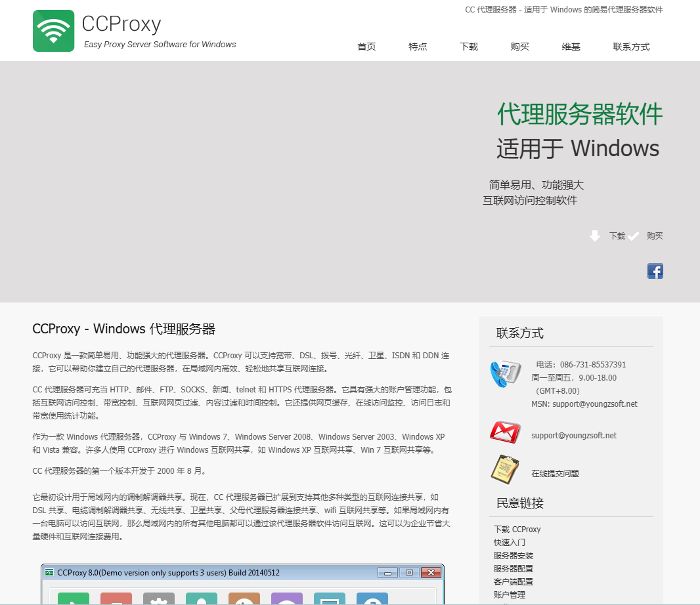Click the red stop icon in CCProxy screenshot
This screenshot has width=700, height=605.
point(116,598)
